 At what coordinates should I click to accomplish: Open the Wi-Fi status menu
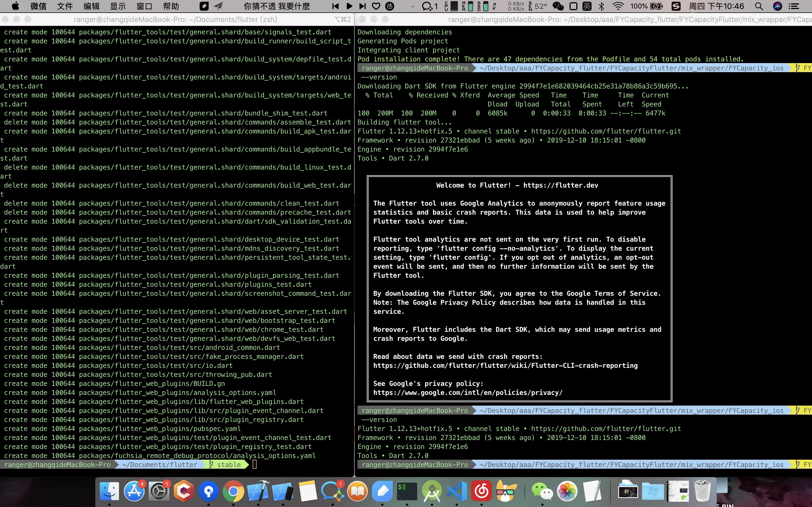click(618, 6)
